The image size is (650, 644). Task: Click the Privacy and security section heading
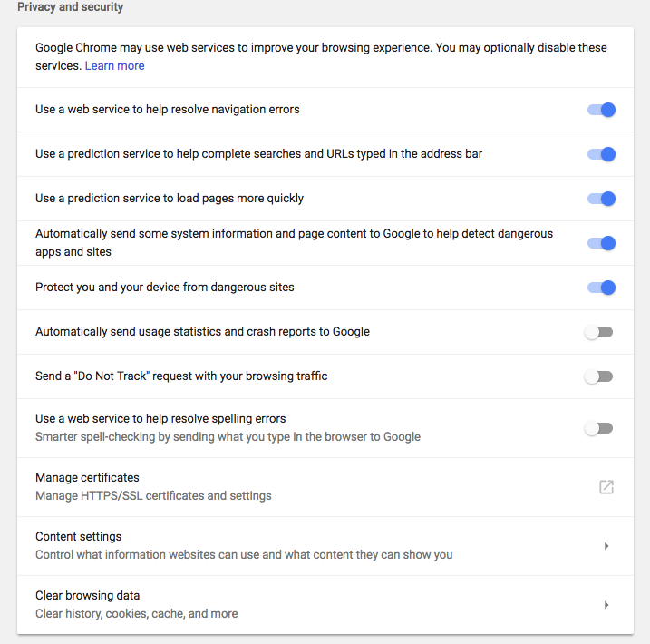[x=70, y=7]
